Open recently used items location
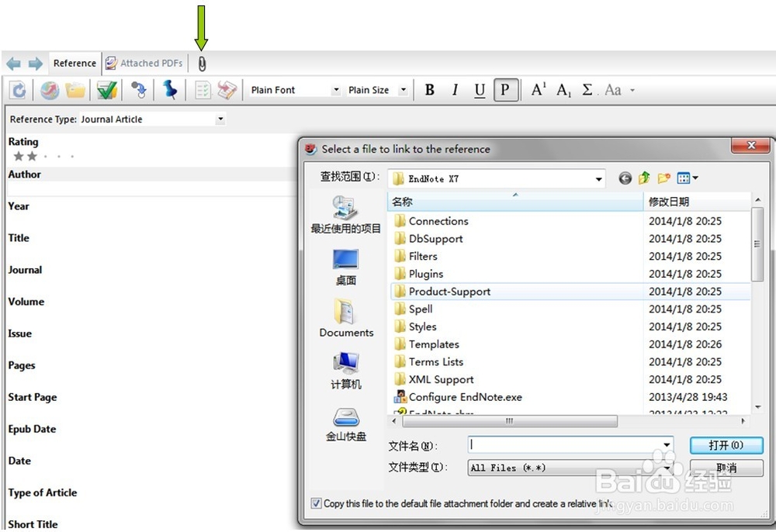776x532 pixels. click(345, 214)
